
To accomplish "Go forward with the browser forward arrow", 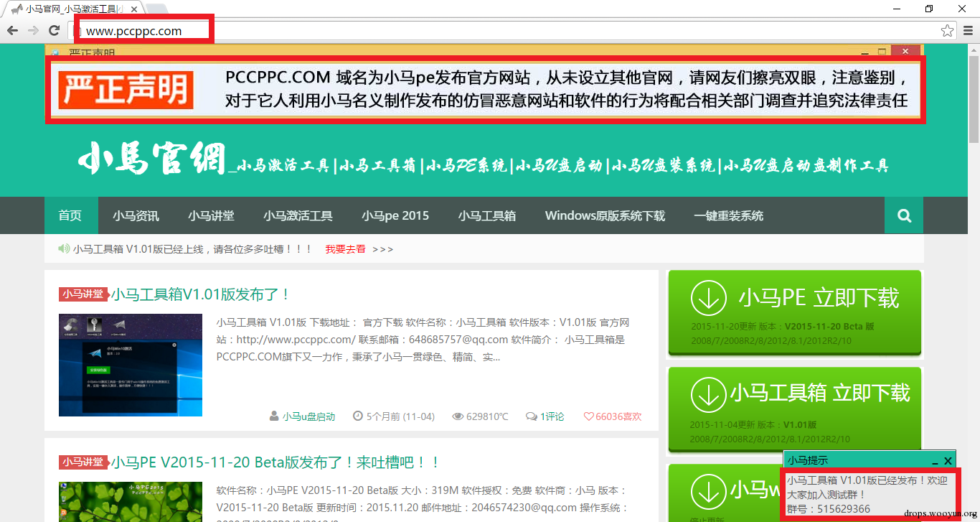I will click(33, 30).
